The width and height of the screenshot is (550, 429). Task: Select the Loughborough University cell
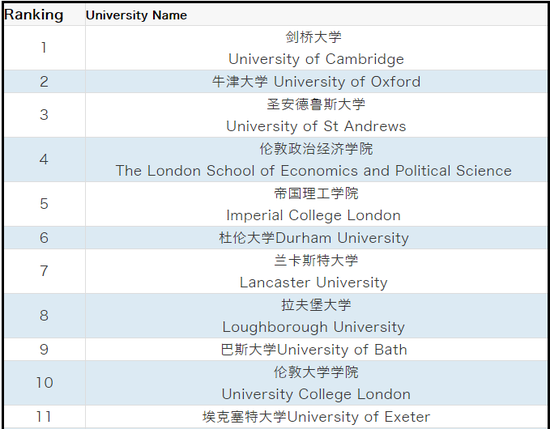tap(316, 316)
